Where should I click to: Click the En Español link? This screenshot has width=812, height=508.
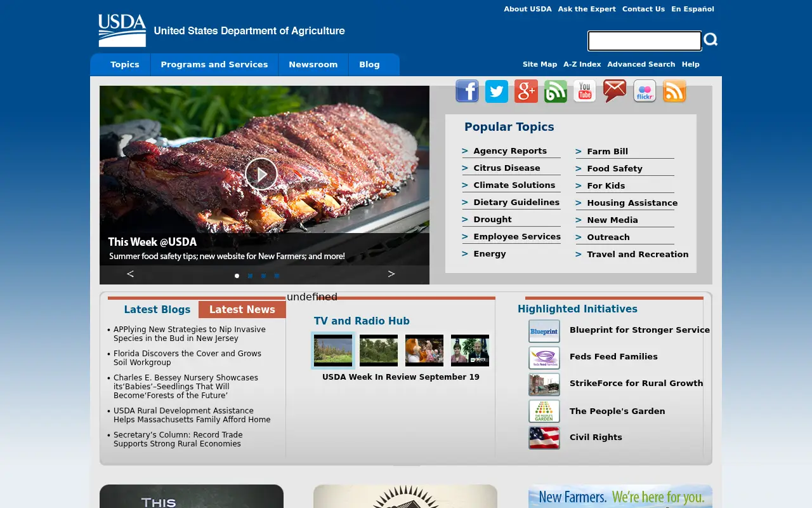click(693, 9)
